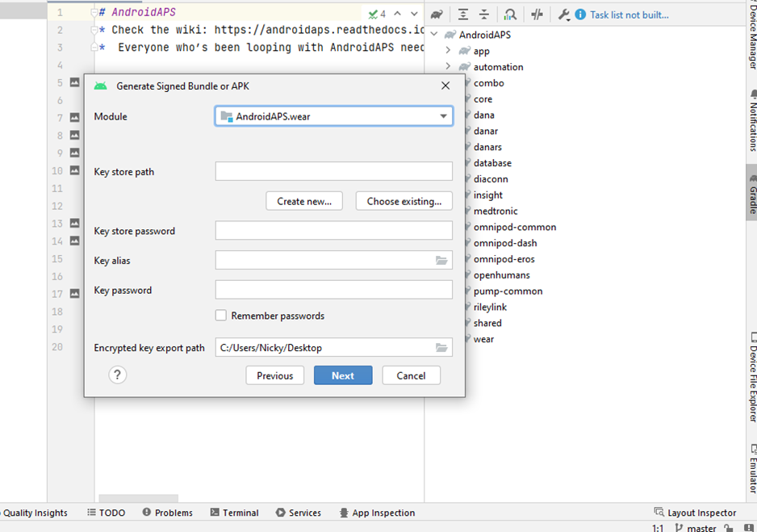Open Device File Explorer side tab
This screenshot has height=532, width=757.
pos(752,378)
